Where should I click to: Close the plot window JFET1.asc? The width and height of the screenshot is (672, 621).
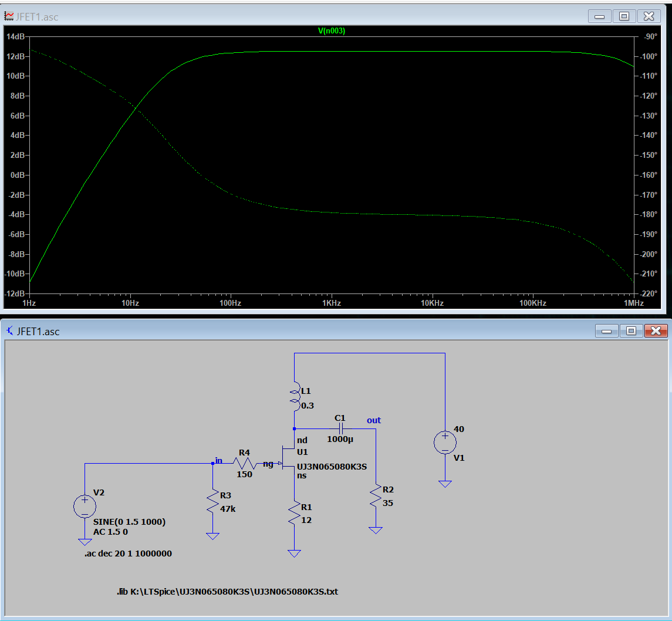click(x=649, y=16)
